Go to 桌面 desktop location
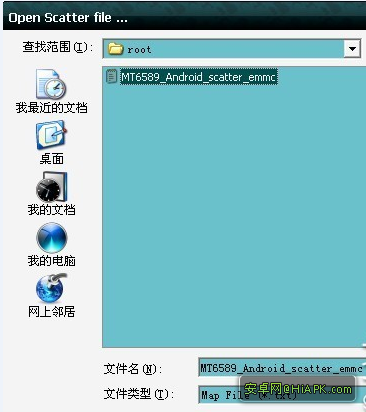 click(x=51, y=143)
